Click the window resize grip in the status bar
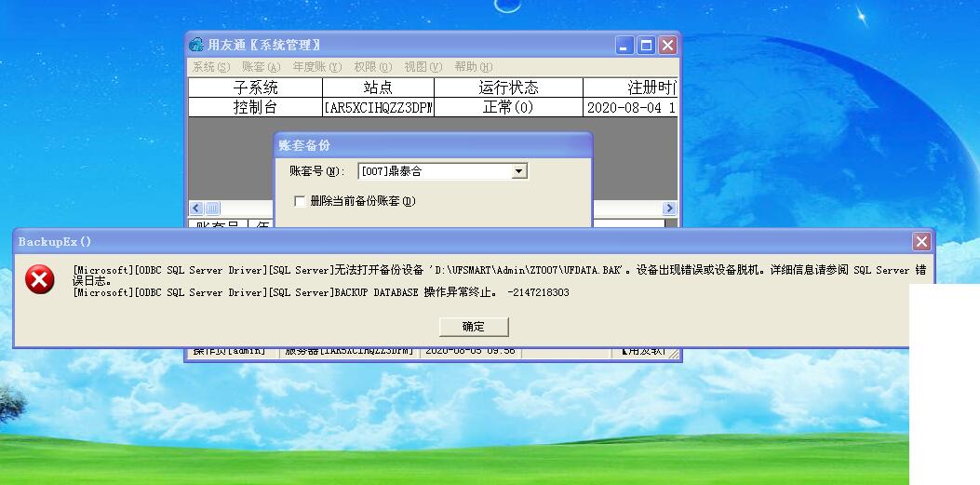 coord(674,354)
